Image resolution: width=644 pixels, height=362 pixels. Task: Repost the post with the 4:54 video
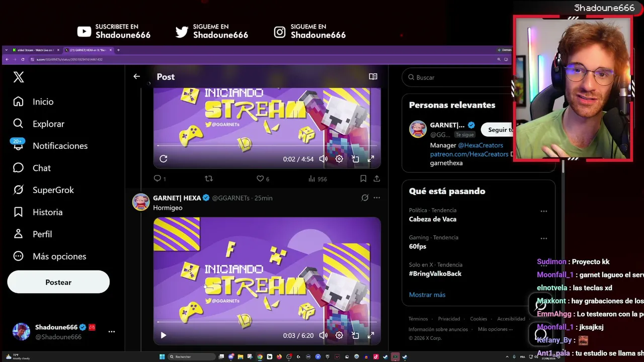[x=209, y=178]
